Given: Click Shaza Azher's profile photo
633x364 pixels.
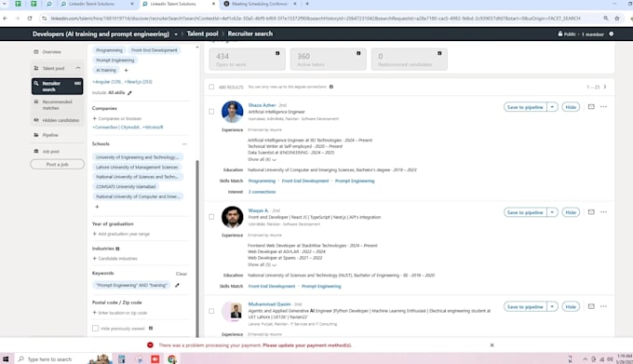Looking at the screenshot, I should [x=232, y=112].
